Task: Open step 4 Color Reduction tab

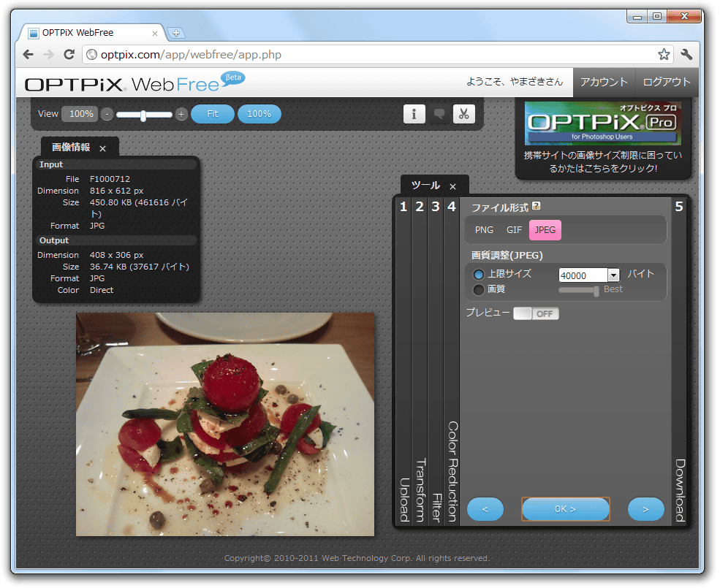Action: tap(452, 362)
